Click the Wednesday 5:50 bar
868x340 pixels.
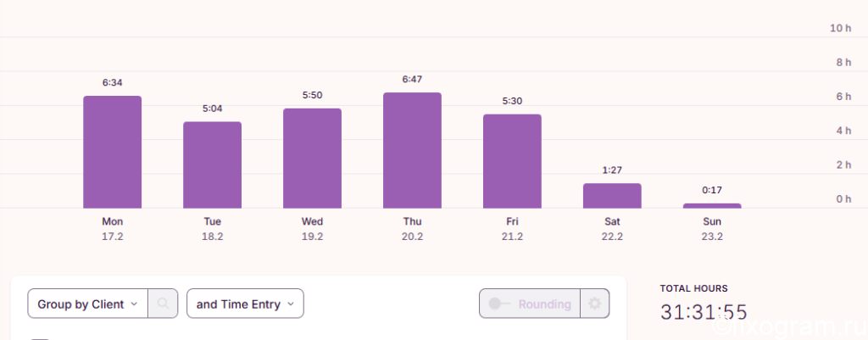(x=312, y=159)
